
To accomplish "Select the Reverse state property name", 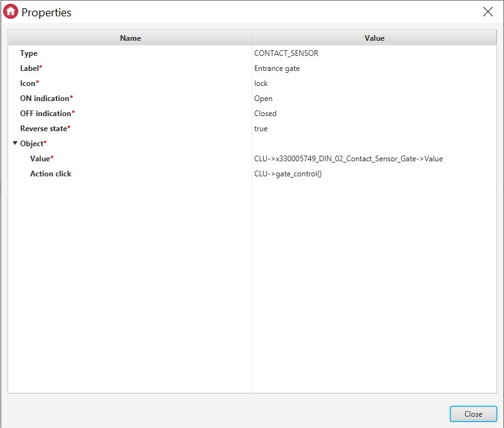I will (45, 129).
